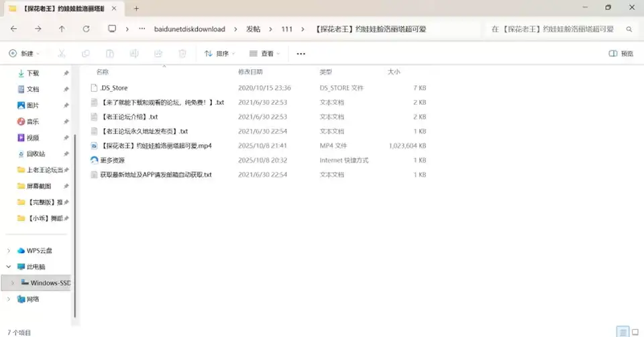Image resolution: width=644 pixels, height=337 pixels.
Task: Close the current File Explorer tab
Action: point(114,8)
